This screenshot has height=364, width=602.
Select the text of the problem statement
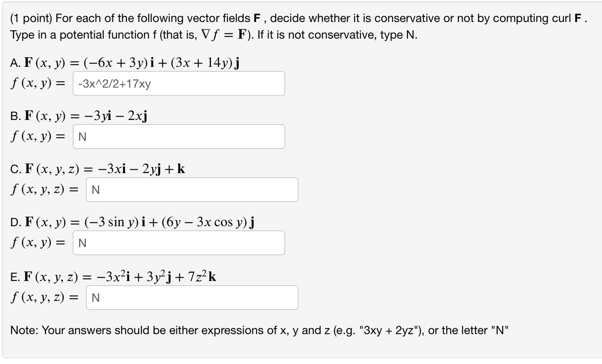click(291, 26)
